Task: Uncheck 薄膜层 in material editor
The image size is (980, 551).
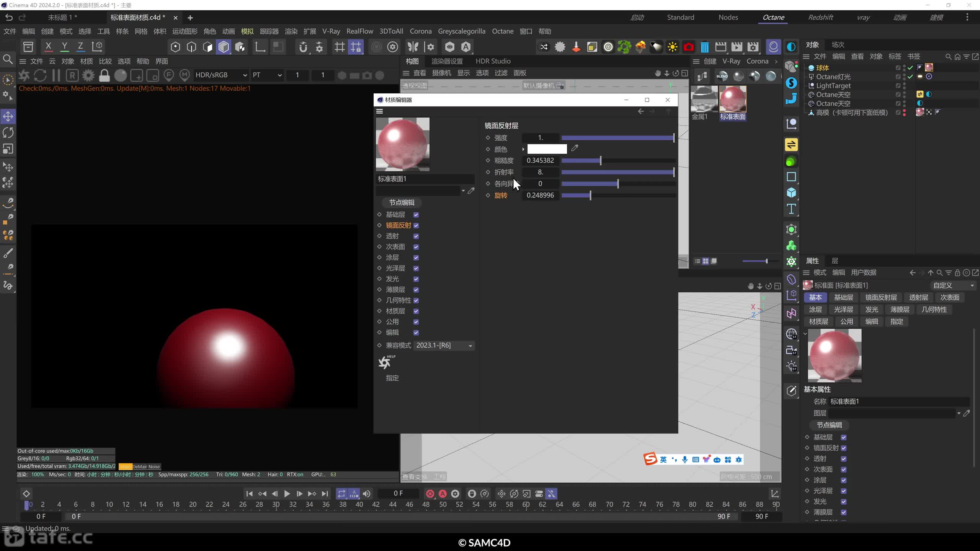Action: (x=416, y=290)
